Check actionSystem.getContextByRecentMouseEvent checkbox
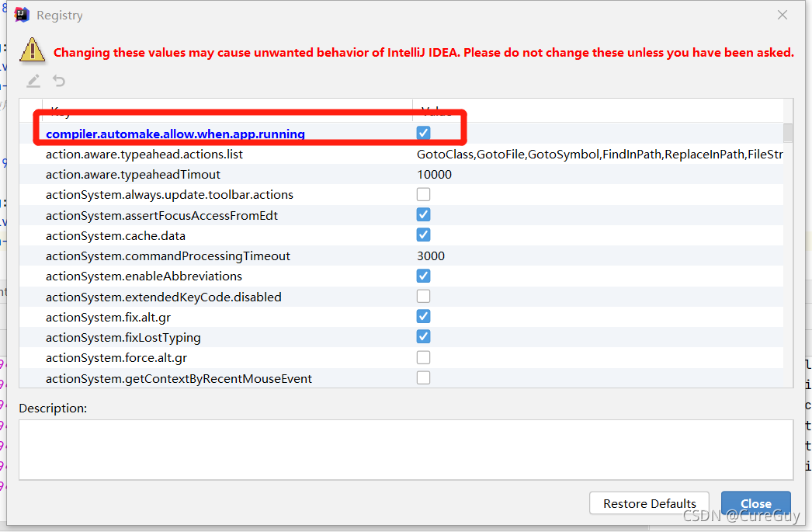The image size is (812, 532). tap(423, 378)
